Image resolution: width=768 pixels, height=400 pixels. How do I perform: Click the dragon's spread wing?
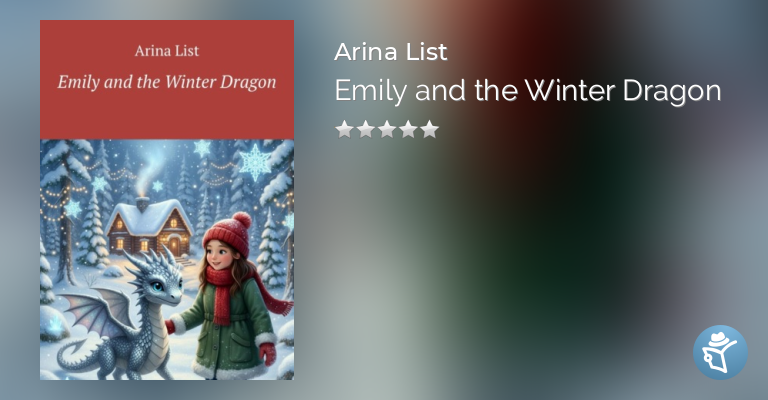pyautogui.click(x=98, y=311)
